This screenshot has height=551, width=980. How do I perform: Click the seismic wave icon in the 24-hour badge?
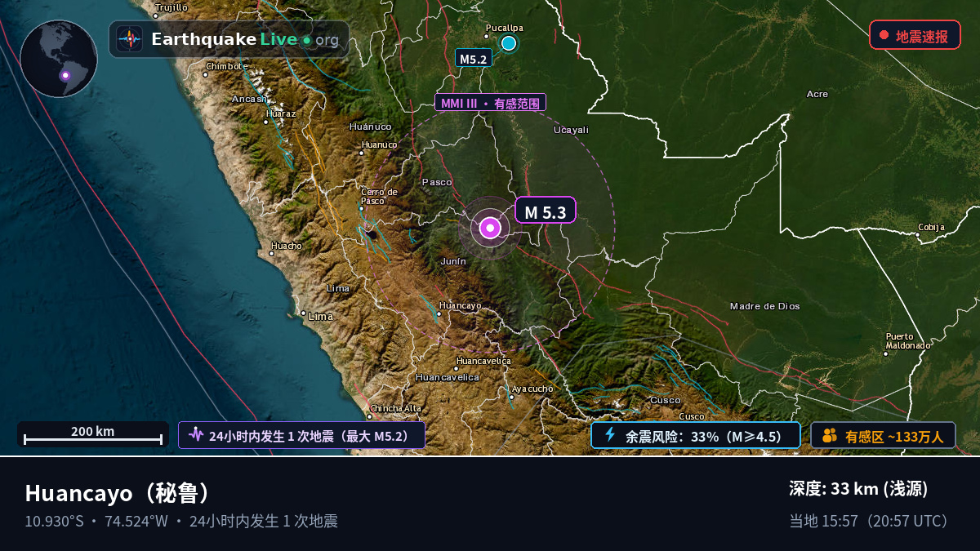[196, 435]
